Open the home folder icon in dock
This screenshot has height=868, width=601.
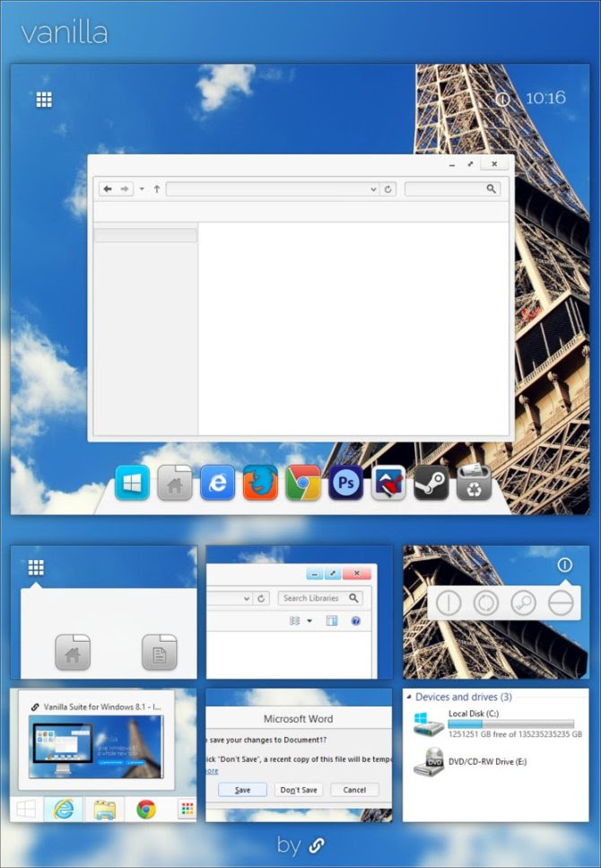tap(175, 483)
